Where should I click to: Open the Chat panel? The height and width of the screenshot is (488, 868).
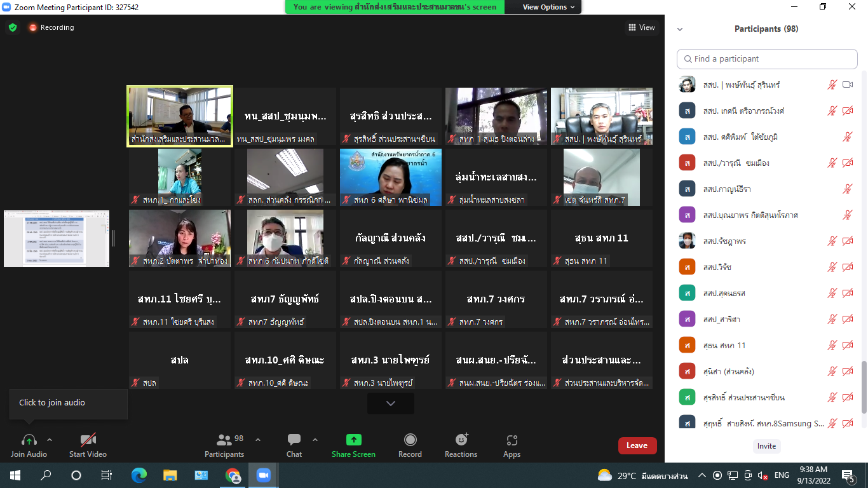point(294,440)
